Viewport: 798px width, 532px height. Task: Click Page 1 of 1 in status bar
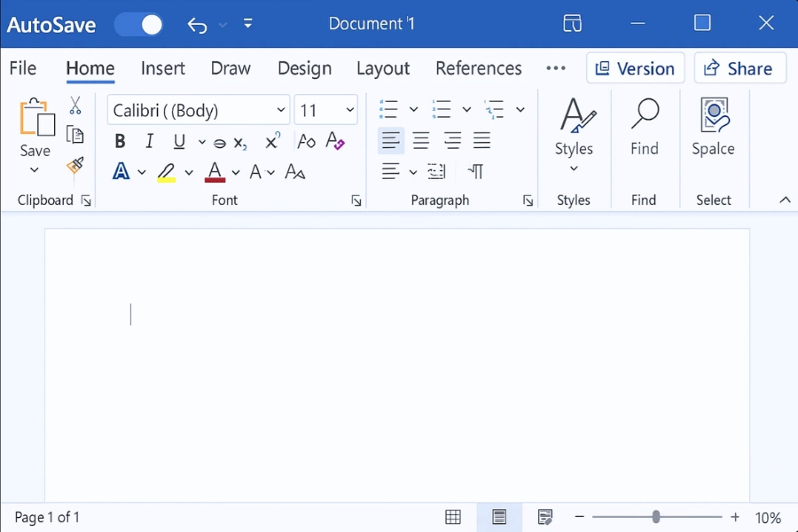[46, 517]
